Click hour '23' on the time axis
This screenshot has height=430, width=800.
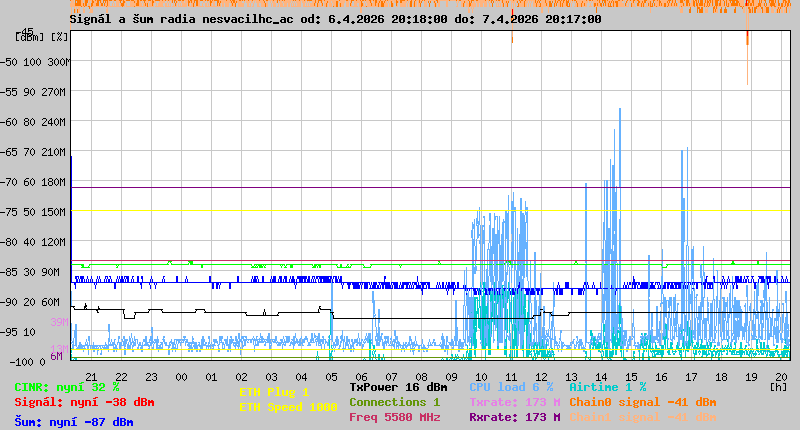point(152,377)
